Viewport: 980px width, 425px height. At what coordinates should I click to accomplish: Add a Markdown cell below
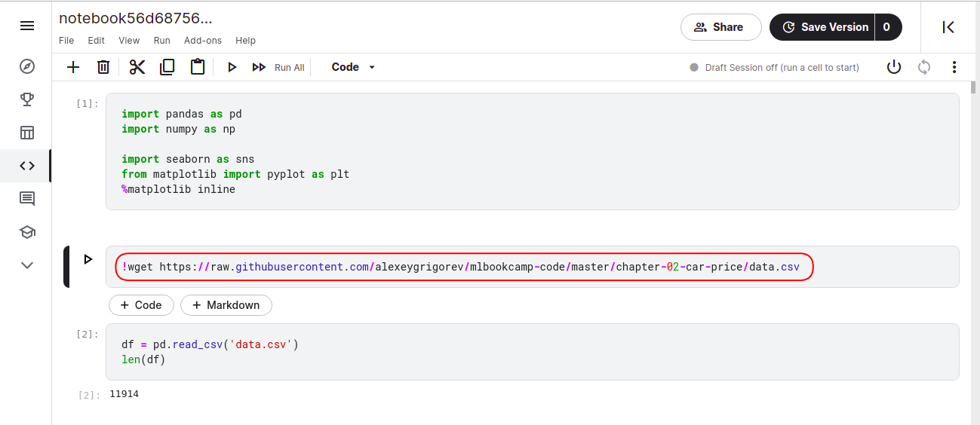pos(226,305)
